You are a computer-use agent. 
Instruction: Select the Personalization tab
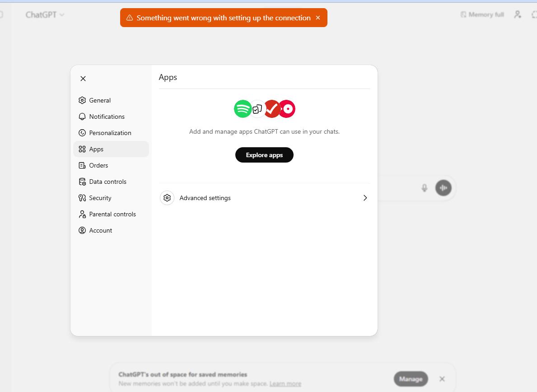[110, 133]
